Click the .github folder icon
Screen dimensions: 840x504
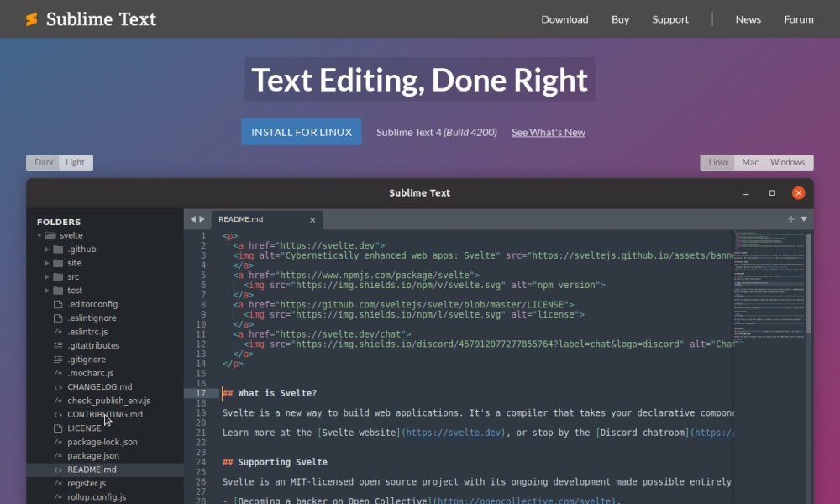[x=58, y=249]
